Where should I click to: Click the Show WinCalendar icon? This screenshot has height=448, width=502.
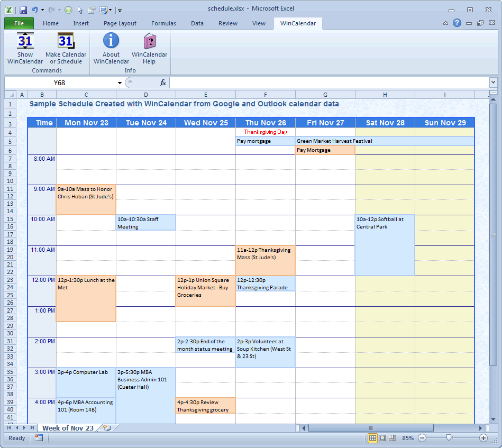(x=25, y=41)
